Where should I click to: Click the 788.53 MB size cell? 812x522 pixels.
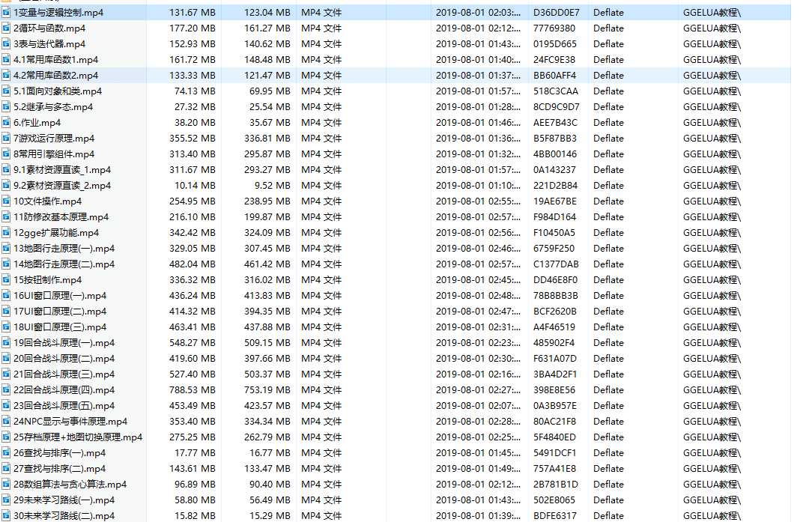(193, 389)
